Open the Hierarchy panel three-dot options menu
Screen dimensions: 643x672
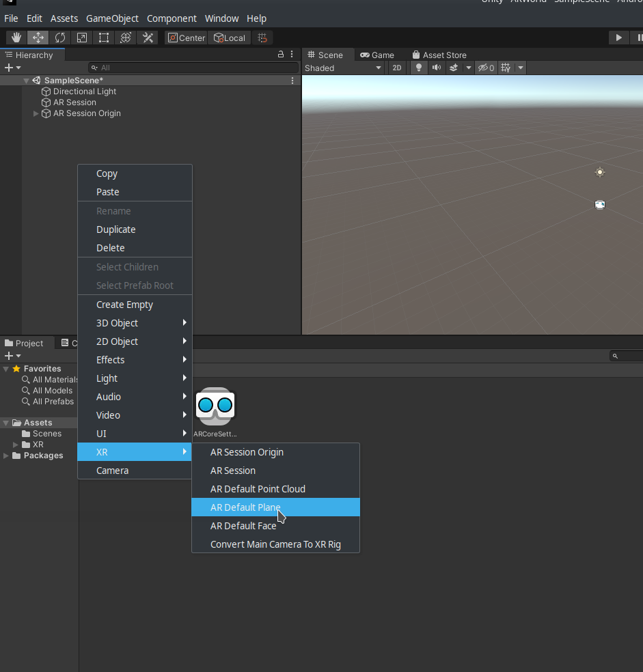pyautogui.click(x=292, y=55)
